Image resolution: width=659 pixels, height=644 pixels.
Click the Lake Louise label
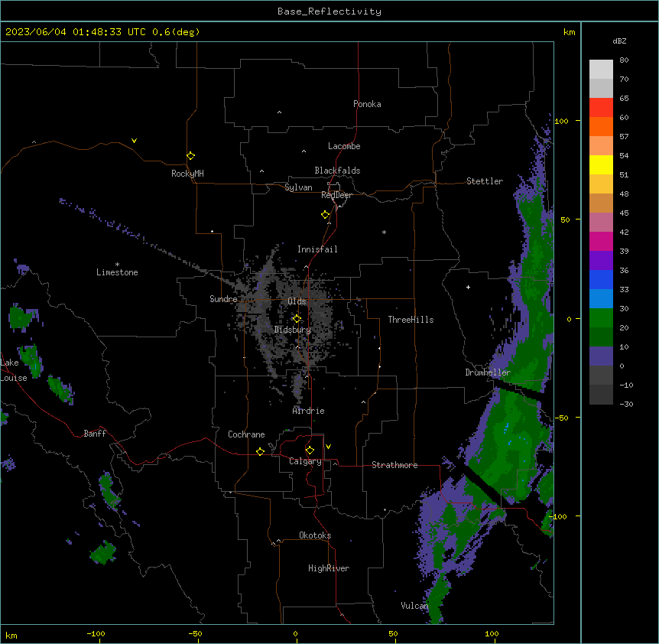[14, 370]
